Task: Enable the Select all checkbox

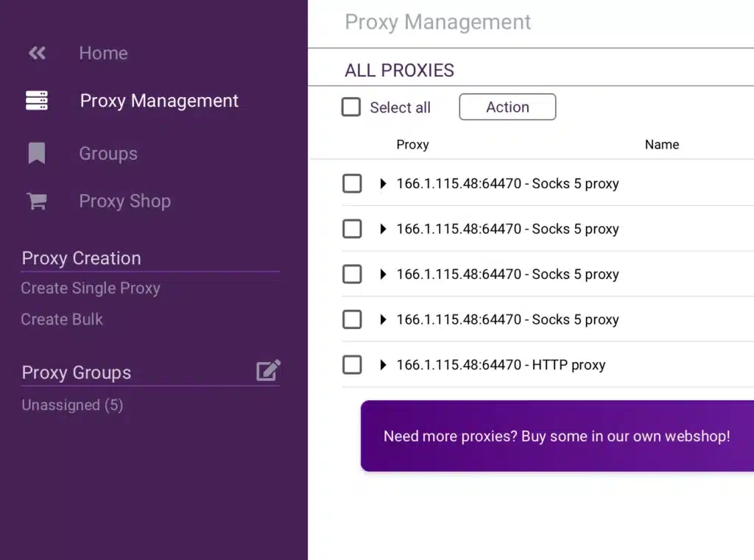Action: 351,107
